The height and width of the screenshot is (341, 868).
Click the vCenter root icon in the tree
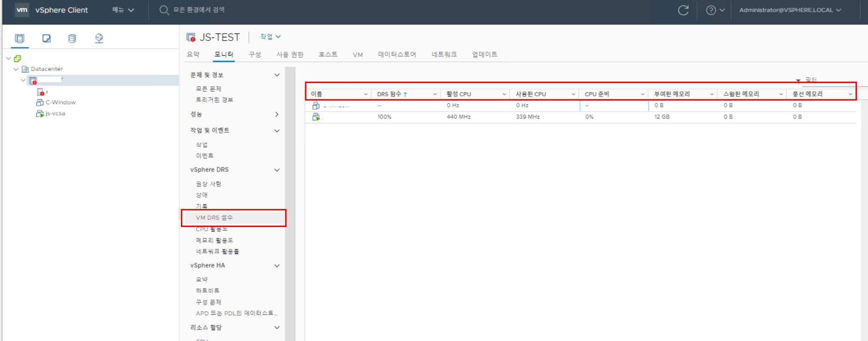click(x=18, y=59)
